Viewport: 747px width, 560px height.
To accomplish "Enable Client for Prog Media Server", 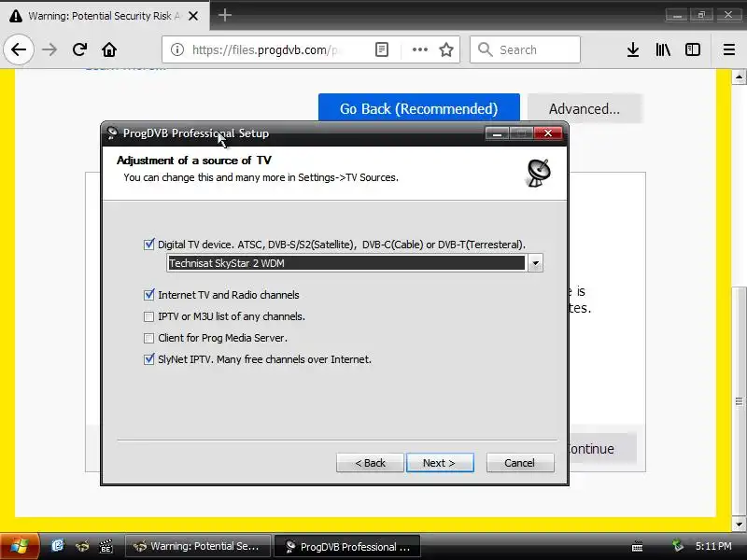I will (149, 338).
